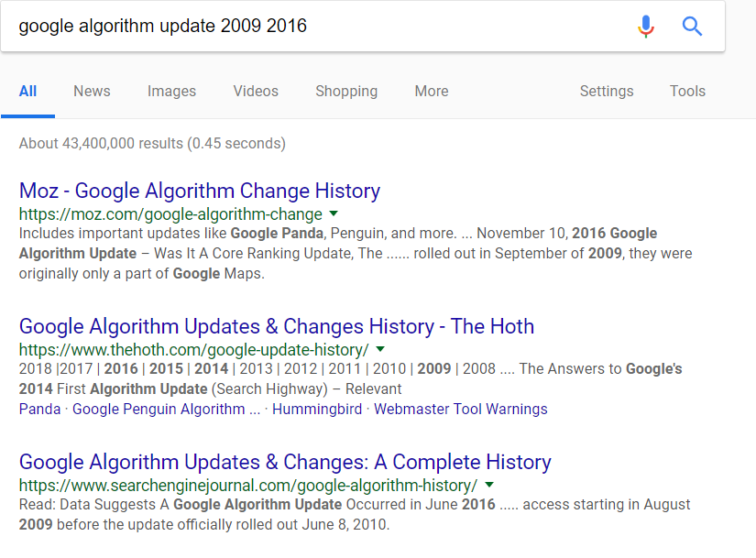Open search Settings menu
This screenshot has width=756, height=558.
(x=607, y=91)
